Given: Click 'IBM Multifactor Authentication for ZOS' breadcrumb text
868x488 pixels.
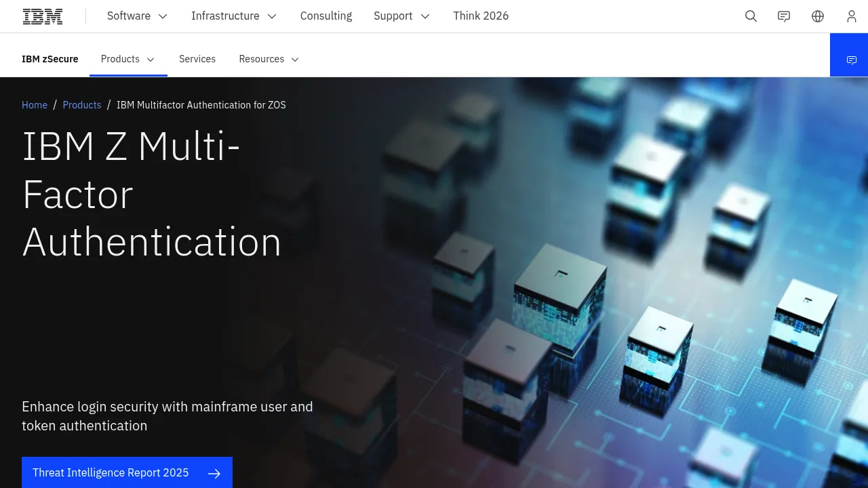Looking at the screenshot, I should (201, 105).
